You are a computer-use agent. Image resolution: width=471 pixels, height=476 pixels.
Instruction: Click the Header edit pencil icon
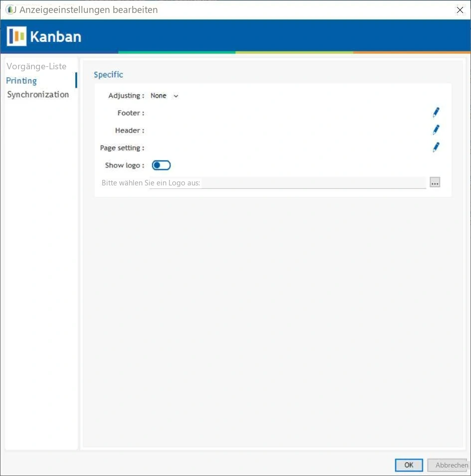pyautogui.click(x=436, y=130)
